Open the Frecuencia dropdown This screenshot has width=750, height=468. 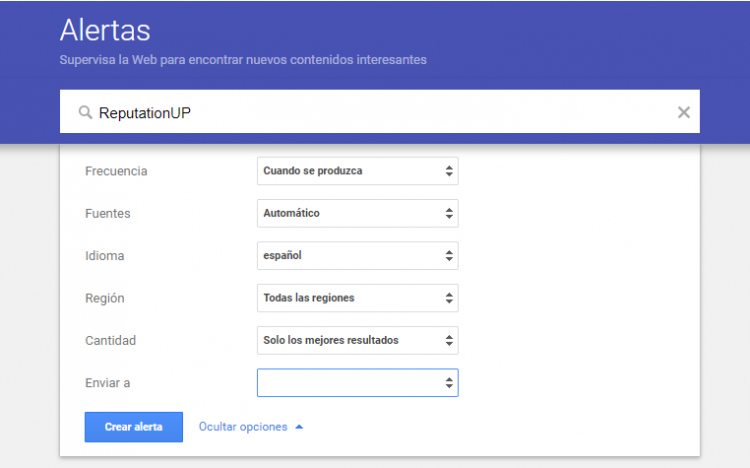tap(357, 171)
